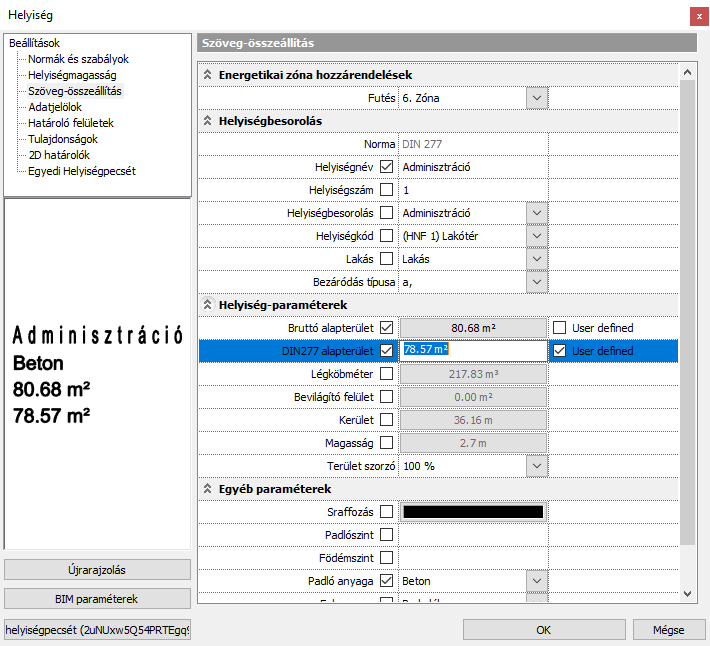Image resolution: width=710 pixels, height=646 pixels.
Task: Select Egyedi Helyiségpecsét tree item
Action: pos(82,171)
